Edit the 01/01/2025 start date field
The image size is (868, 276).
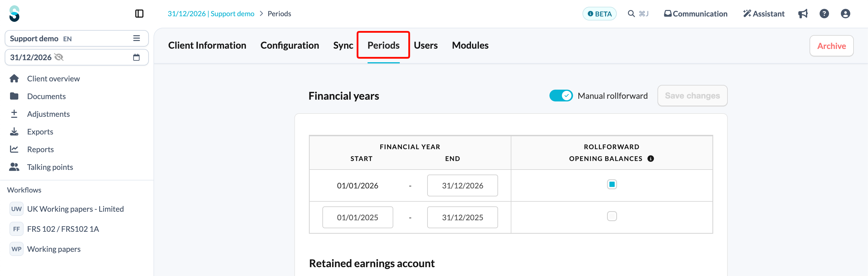click(357, 217)
